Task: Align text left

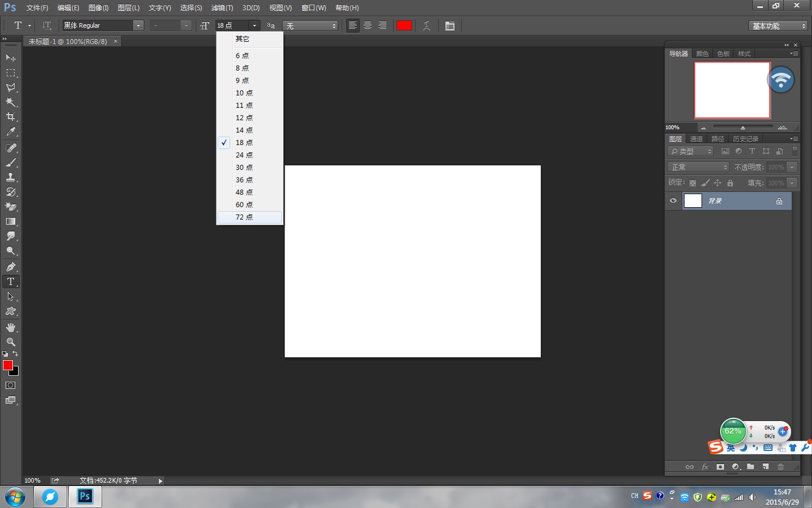Action: [x=352, y=25]
